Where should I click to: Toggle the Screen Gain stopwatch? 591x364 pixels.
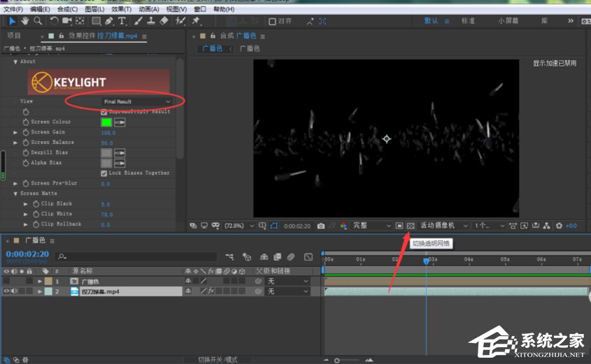click(x=26, y=132)
